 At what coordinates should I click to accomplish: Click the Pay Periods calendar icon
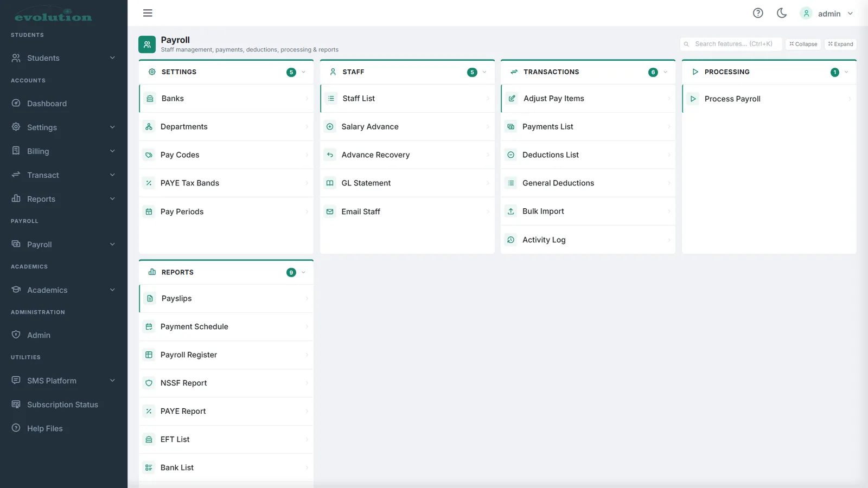click(149, 211)
